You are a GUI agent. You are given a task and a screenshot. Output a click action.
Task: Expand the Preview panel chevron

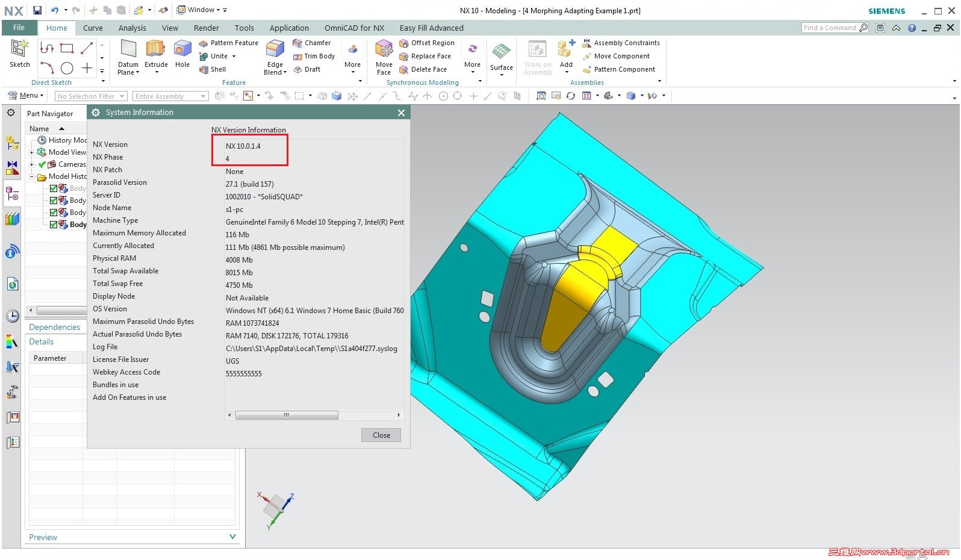pos(232,537)
